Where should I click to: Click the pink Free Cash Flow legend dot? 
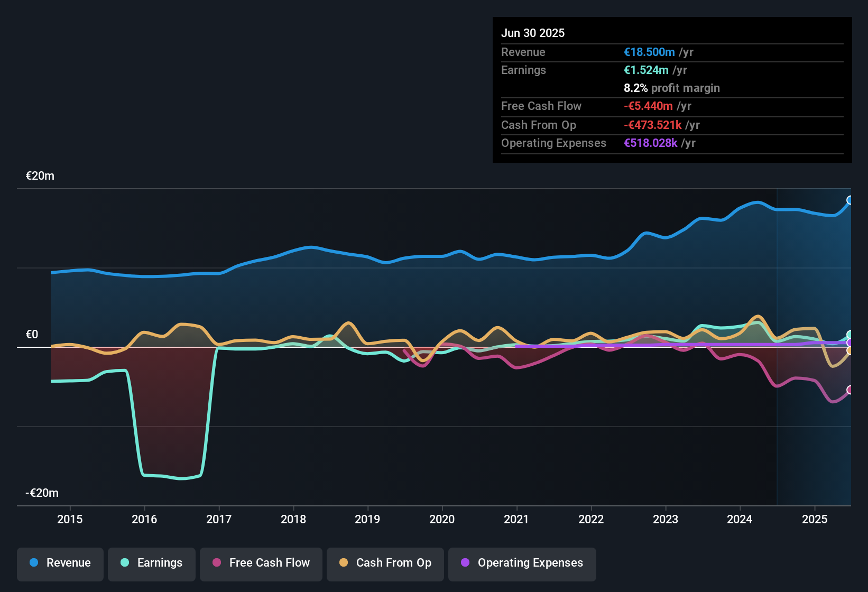(x=216, y=563)
